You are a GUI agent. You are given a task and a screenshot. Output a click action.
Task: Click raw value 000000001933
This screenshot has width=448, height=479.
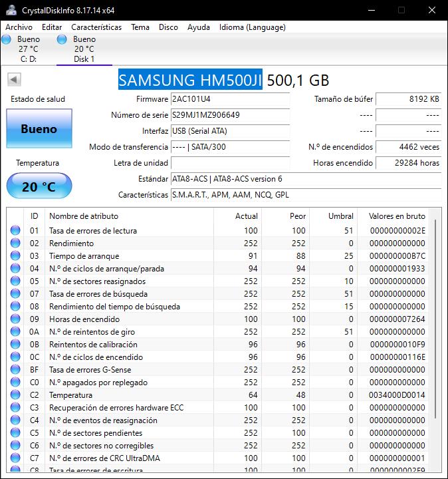tap(397, 269)
